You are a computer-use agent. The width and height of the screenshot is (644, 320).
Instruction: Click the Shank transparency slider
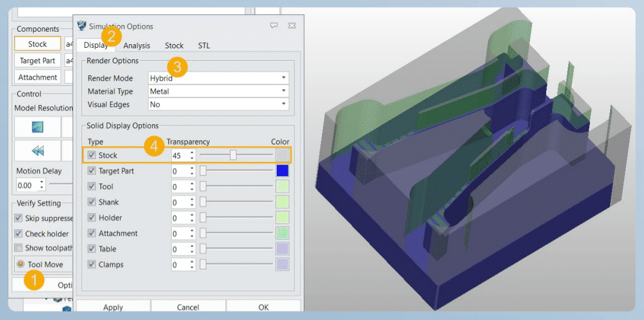[236, 202]
